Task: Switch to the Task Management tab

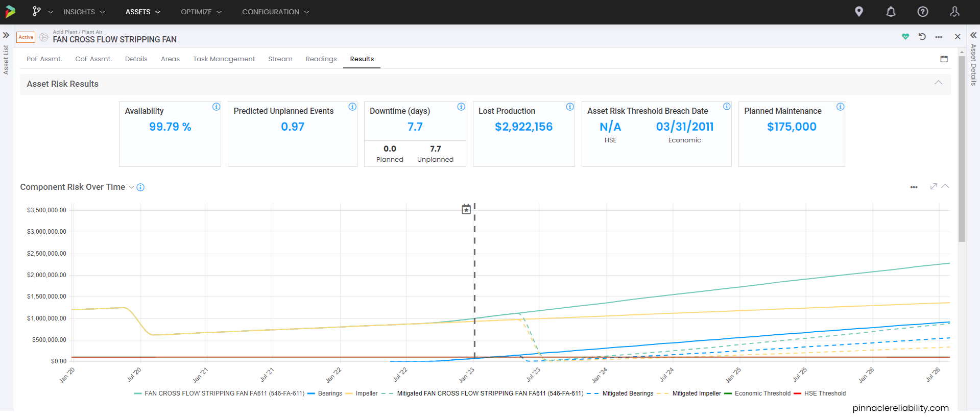Action: click(x=224, y=59)
